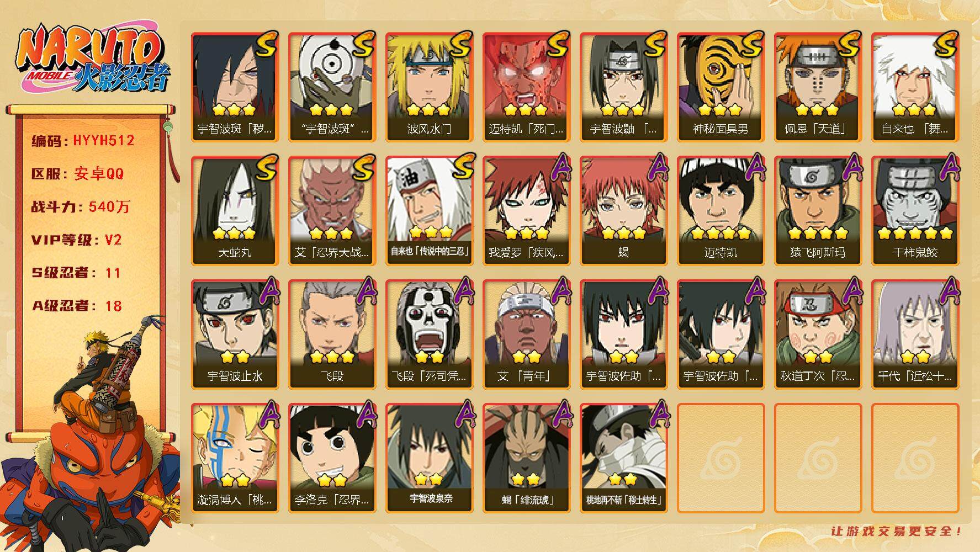Select the 自来也「传说中的三忍」 card

point(429,211)
